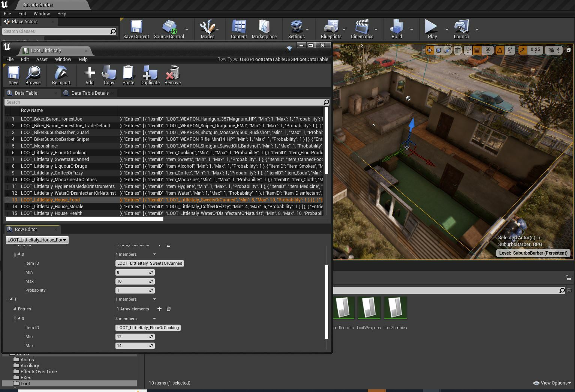The height and width of the screenshot is (392, 575).
Task: Select the rotate gizmo mode in viewport
Action: (438, 50)
